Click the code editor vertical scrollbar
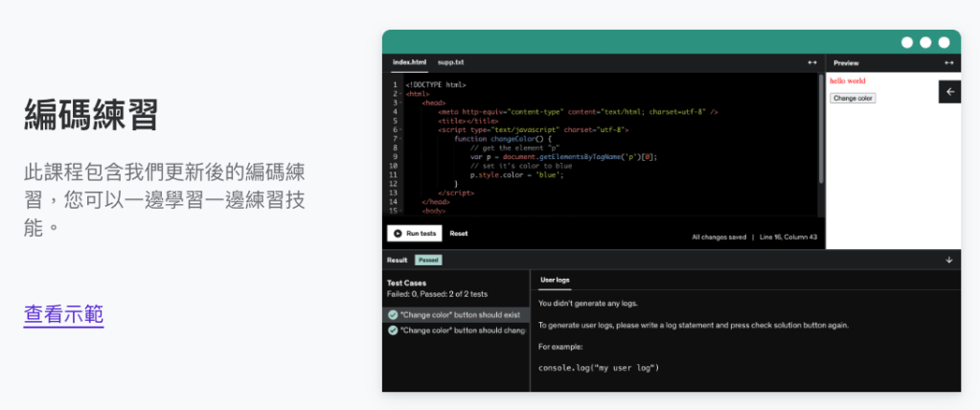The width and height of the screenshot is (980, 410). (820, 115)
